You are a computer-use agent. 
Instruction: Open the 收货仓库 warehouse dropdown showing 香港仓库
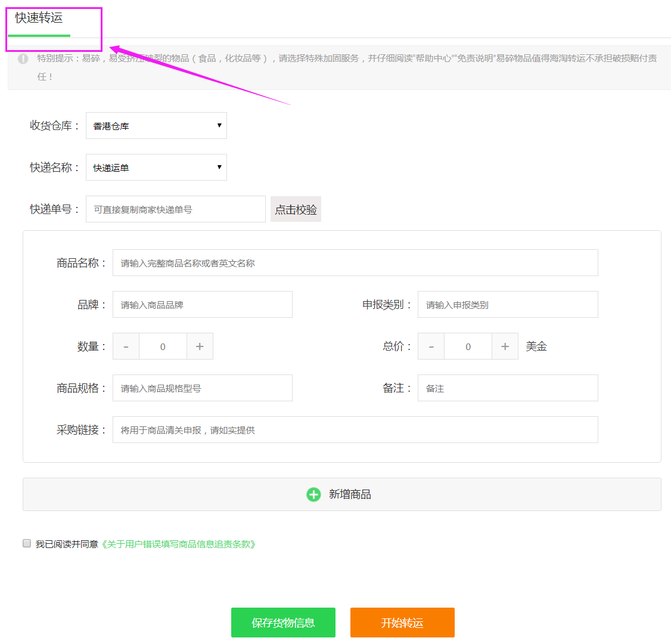[156, 125]
